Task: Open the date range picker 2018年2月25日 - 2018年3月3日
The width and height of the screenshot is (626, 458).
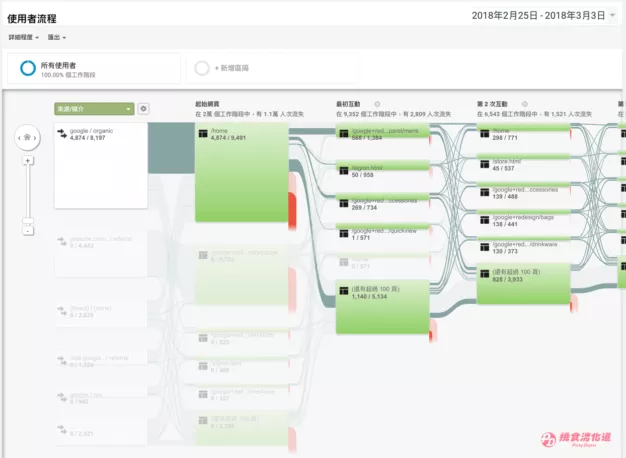Action: click(x=543, y=16)
